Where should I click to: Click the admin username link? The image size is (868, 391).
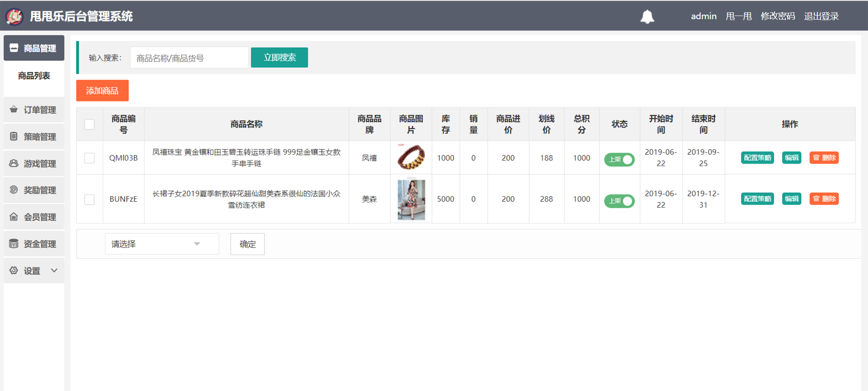(704, 16)
